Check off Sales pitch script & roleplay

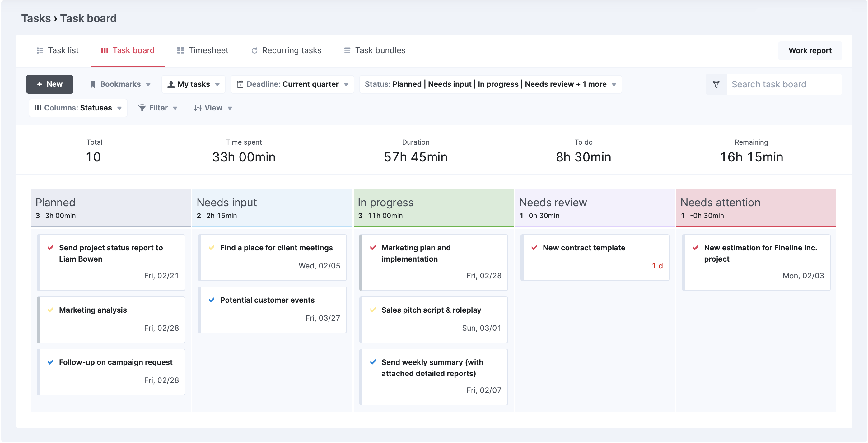pyautogui.click(x=373, y=310)
